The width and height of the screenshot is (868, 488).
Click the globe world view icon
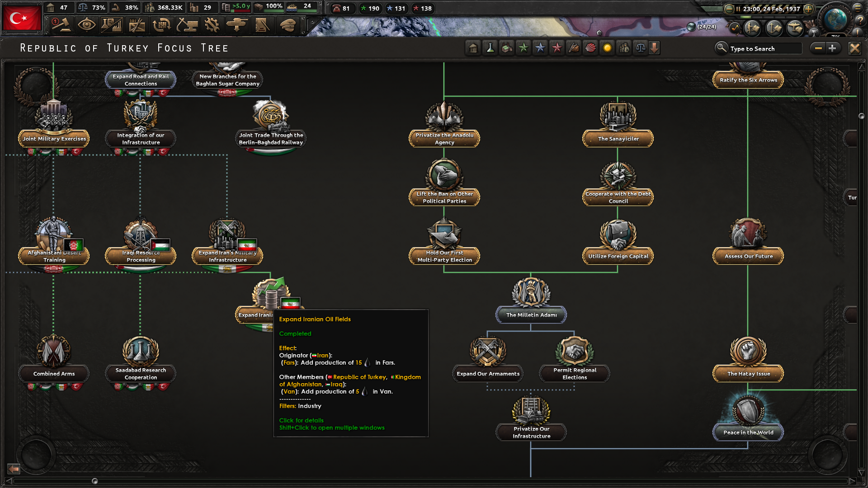(x=835, y=19)
